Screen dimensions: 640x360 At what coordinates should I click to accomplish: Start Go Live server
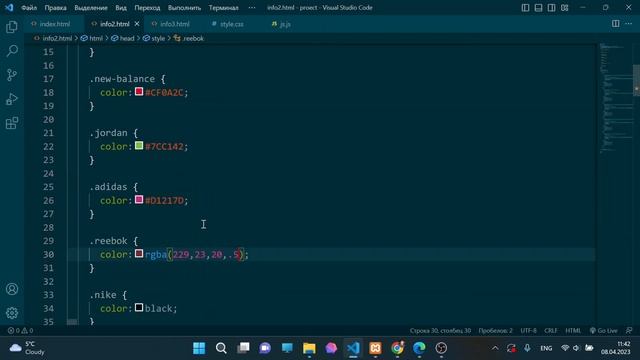coord(603,331)
